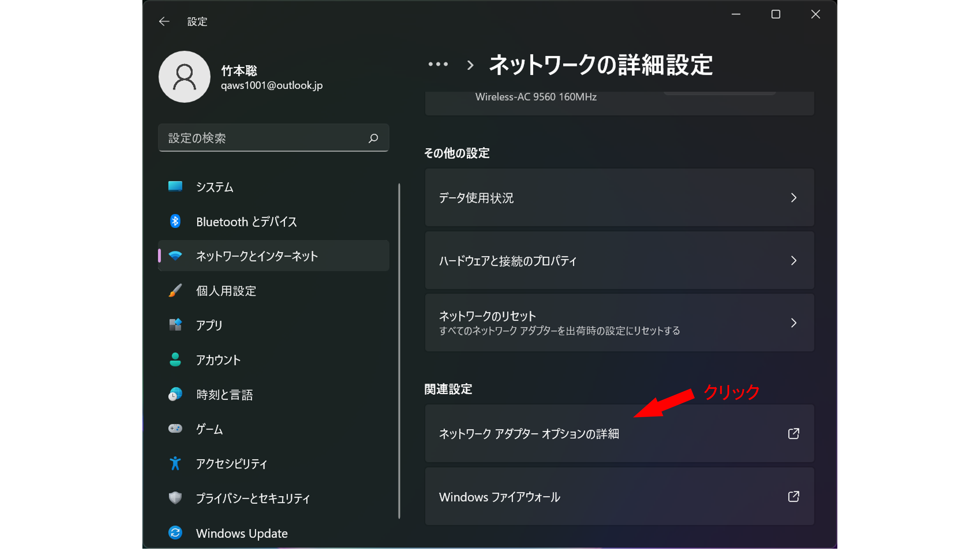Viewport: 980px width, 551px height.
Task: Click the search magnifier icon
Action: pos(373,138)
